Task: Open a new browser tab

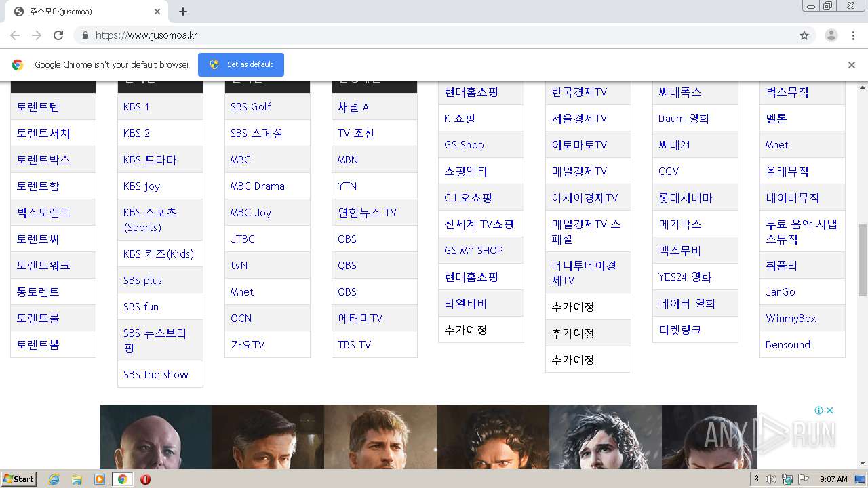Action: 183,12
